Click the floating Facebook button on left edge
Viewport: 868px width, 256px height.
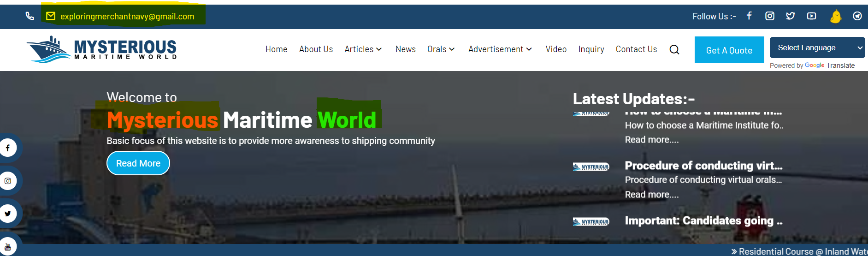(x=8, y=148)
